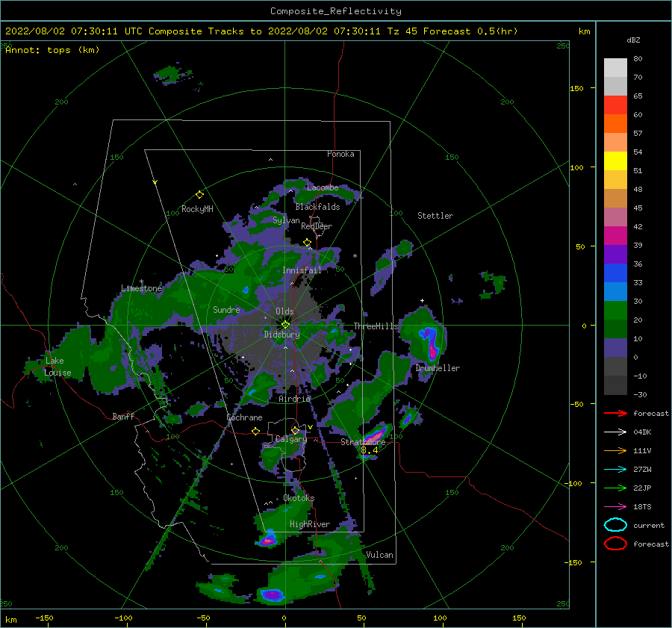Select the yellow diamond marker below RedDeer
Viewport: 672px width, 628px height.
[307, 243]
